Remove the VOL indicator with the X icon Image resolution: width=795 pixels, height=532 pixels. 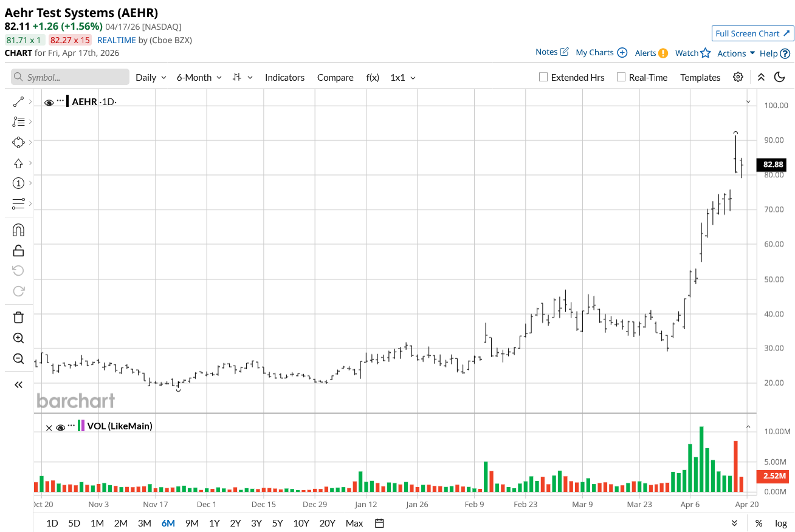pyautogui.click(x=49, y=428)
